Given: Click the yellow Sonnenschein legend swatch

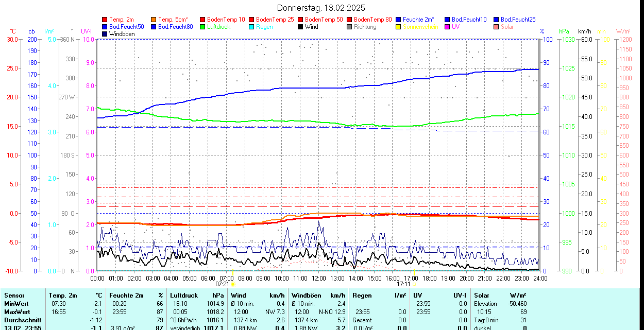Looking at the screenshot, I should (x=399, y=27).
